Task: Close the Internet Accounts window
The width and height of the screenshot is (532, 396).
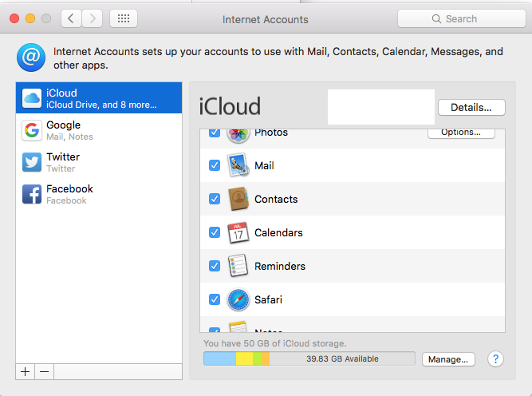Action: [x=14, y=18]
